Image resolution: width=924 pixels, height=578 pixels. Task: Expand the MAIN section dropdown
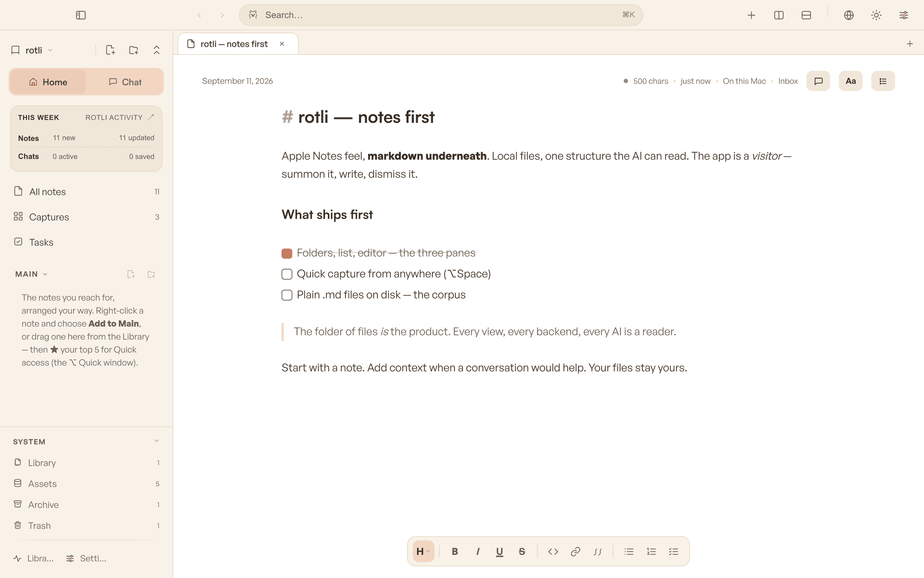[x=31, y=274]
